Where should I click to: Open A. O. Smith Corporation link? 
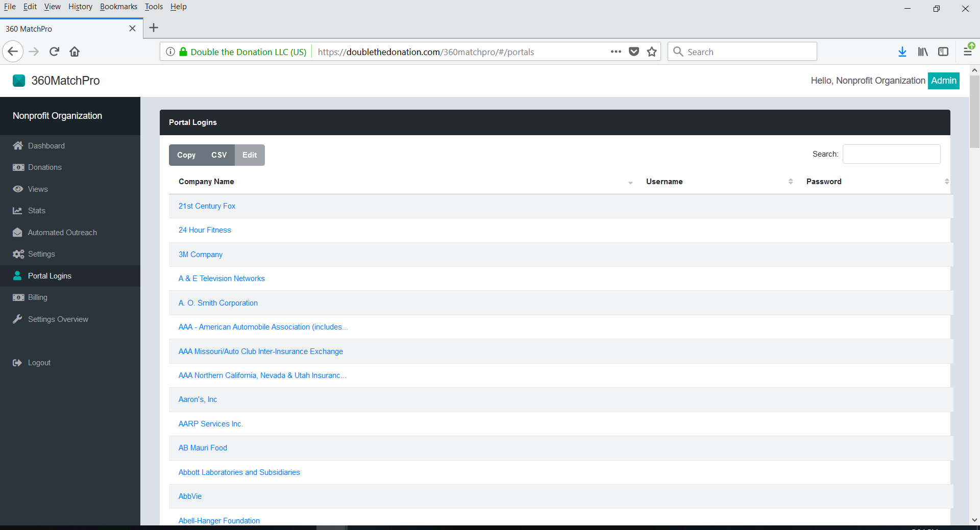(x=218, y=303)
